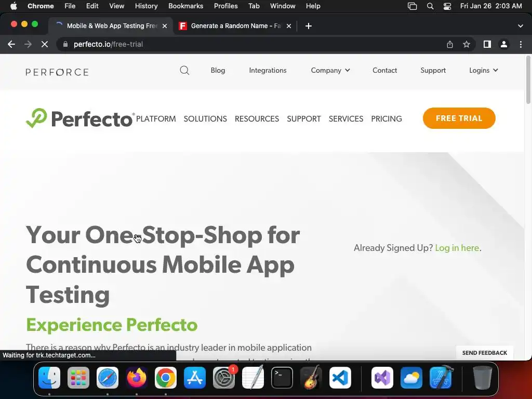Viewport: 532px width, 399px height.
Task: Open Finder from the dock
Action: point(49,378)
